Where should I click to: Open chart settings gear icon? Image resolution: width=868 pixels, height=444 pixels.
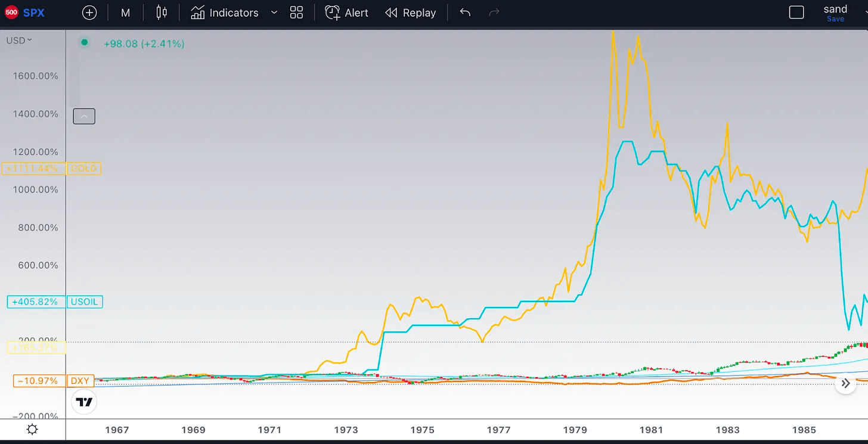pyautogui.click(x=32, y=430)
